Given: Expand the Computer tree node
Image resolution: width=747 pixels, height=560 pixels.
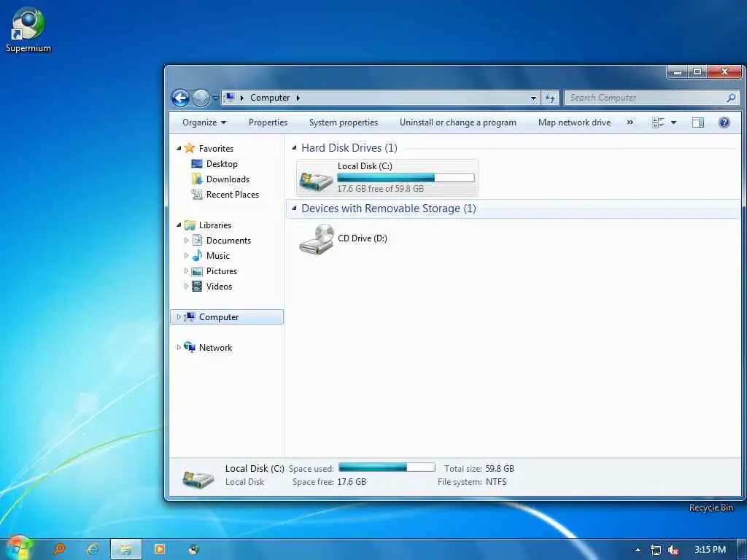Looking at the screenshot, I should (179, 316).
